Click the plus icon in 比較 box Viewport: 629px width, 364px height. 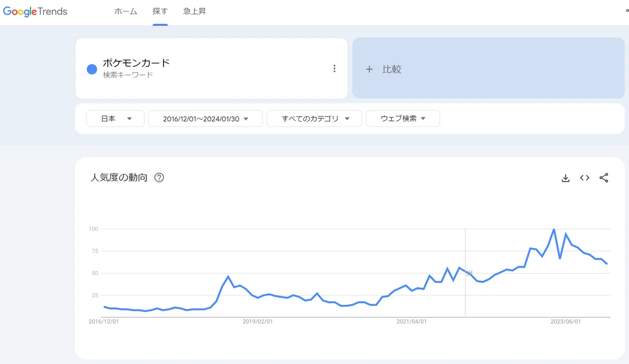(x=369, y=69)
